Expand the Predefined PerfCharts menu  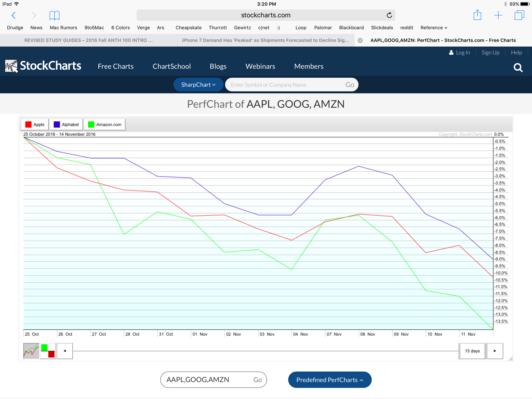pyautogui.click(x=330, y=380)
